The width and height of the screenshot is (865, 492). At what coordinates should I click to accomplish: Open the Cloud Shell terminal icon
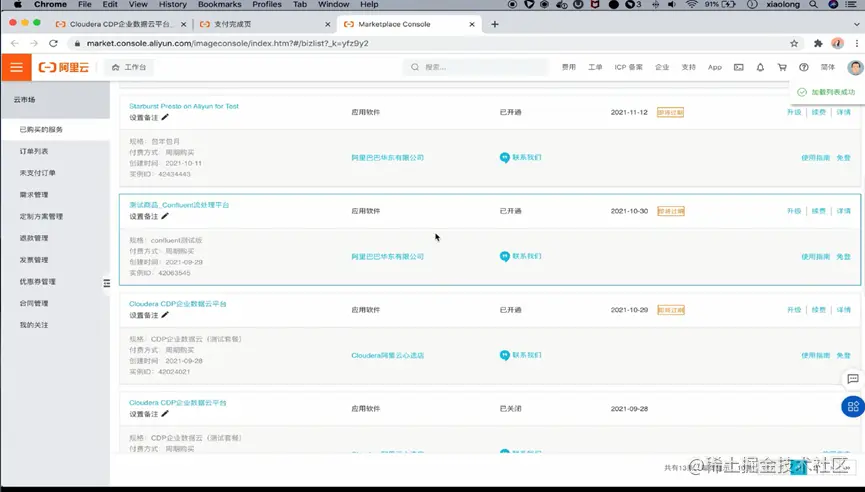(738, 67)
